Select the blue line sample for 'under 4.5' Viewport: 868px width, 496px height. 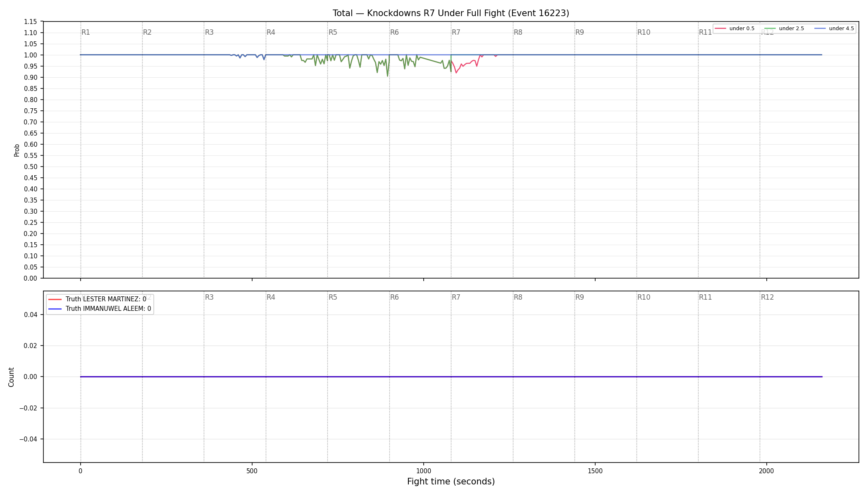pyautogui.click(x=820, y=29)
